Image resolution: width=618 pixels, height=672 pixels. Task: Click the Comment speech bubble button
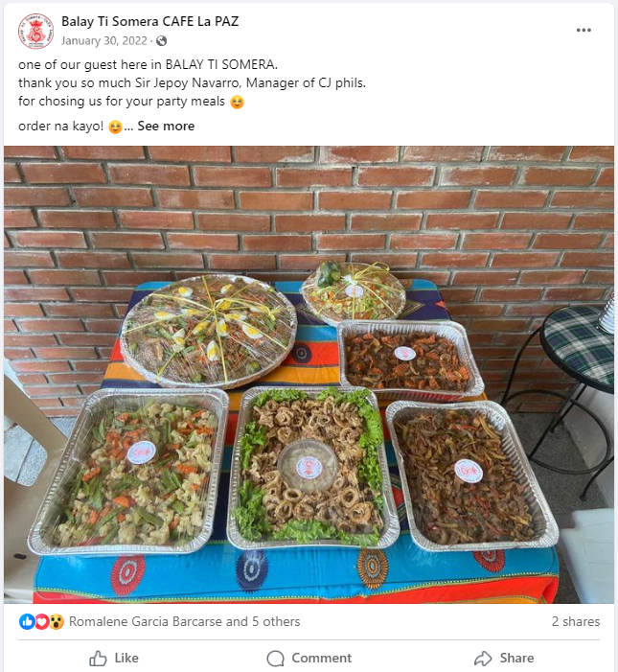(x=309, y=658)
